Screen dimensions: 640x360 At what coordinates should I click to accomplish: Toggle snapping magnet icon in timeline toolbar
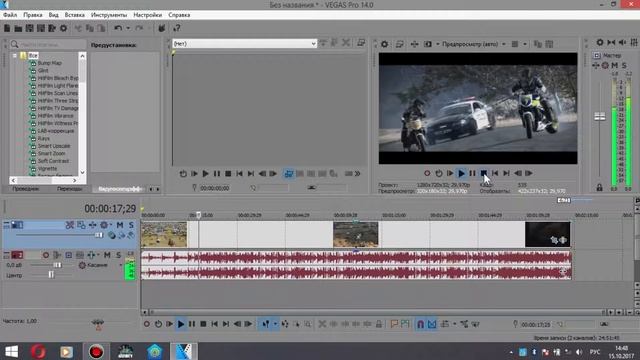pyautogui.click(x=420, y=324)
